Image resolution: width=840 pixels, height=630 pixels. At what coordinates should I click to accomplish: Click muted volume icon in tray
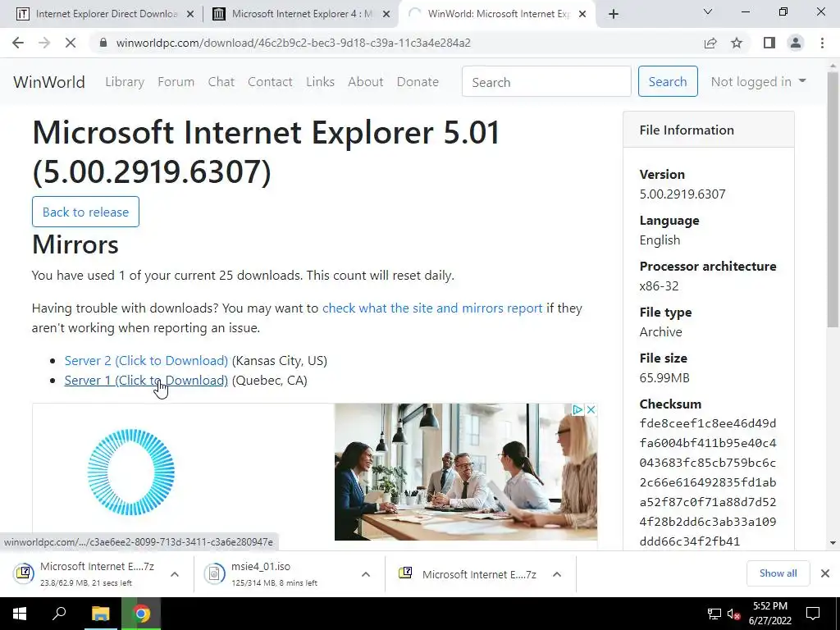point(733,614)
